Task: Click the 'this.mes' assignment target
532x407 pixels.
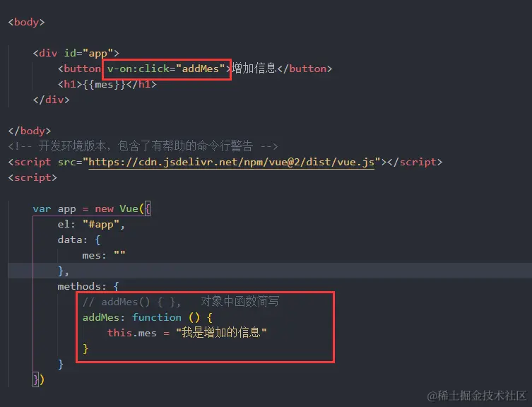Action: [x=132, y=333]
